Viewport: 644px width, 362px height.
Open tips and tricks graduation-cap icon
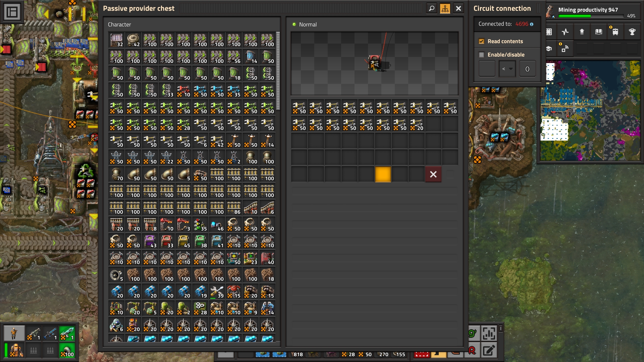549,49
